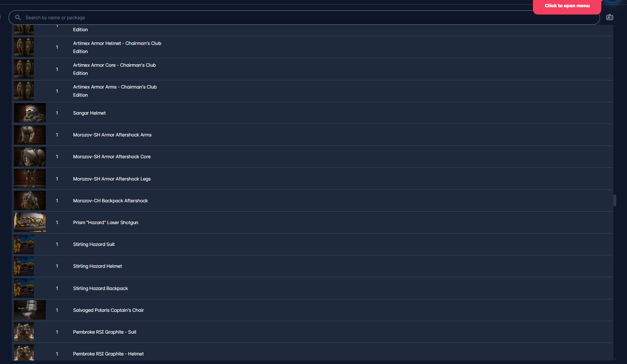Open the Artimex Armor Arms thumbnail

coord(24,91)
